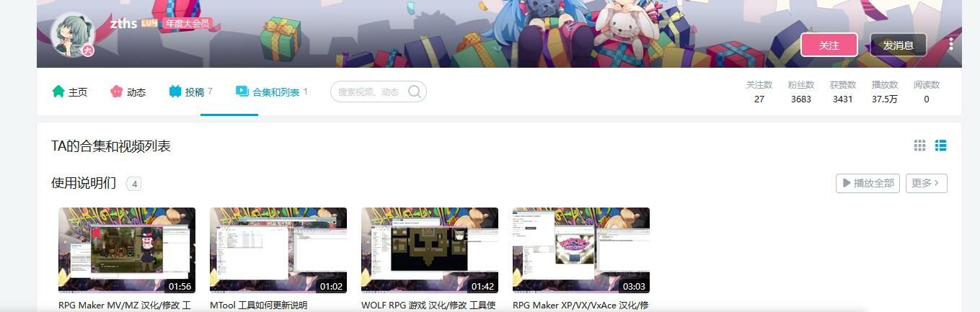Click the 年度大会员 membership badge
Viewport: 980px width, 312px height.
pos(186,23)
